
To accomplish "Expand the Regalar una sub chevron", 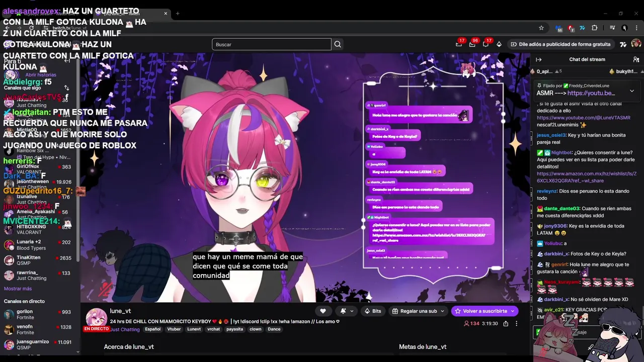I will (x=443, y=311).
